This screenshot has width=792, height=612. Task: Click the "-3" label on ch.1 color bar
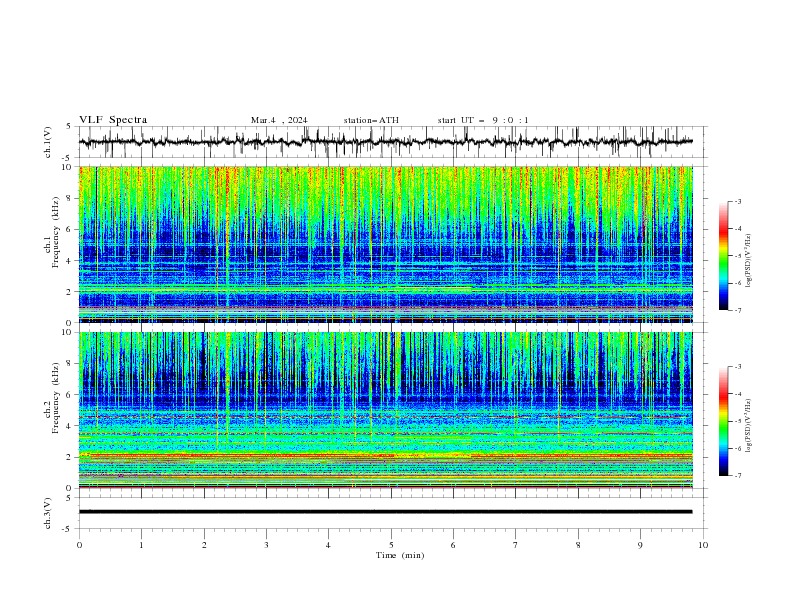click(x=737, y=201)
